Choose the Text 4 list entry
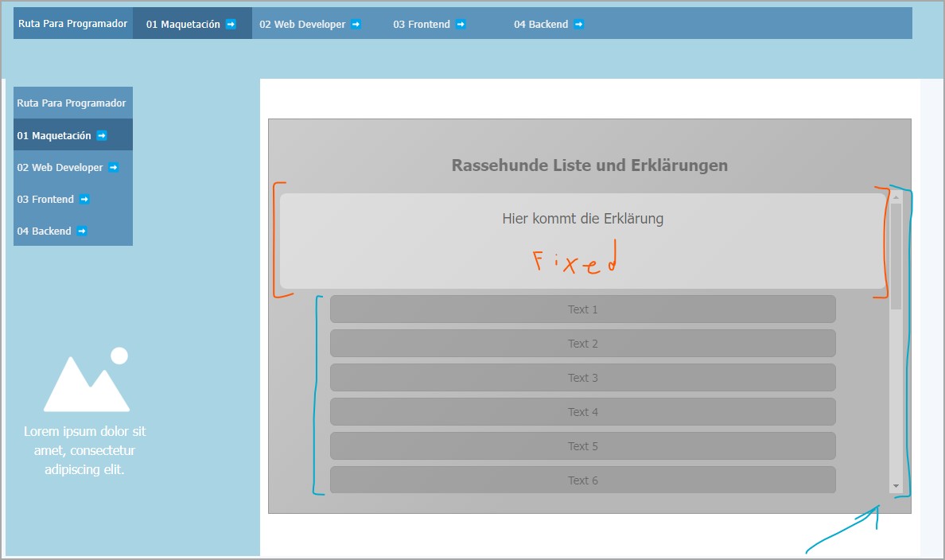Image resolution: width=945 pixels, height=560 pixels. click(582, 412)
